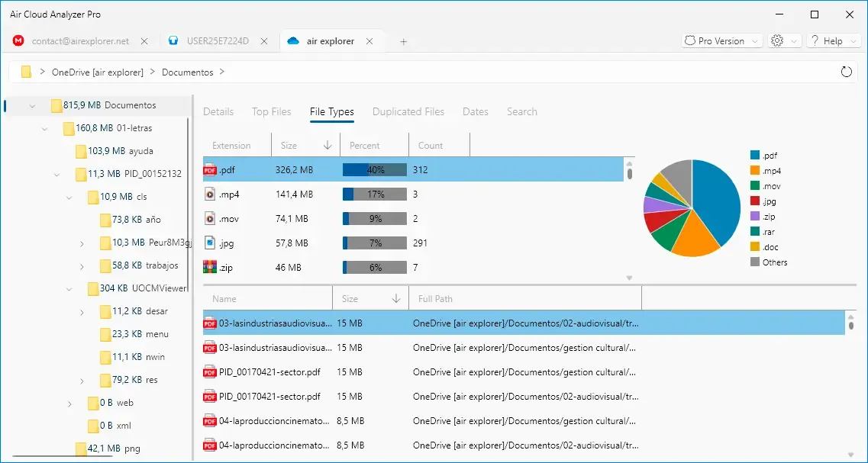The height and width of the screenshot is (463, 868).
Task: Select the nwin folder in tree
Action: pos(134,357)
